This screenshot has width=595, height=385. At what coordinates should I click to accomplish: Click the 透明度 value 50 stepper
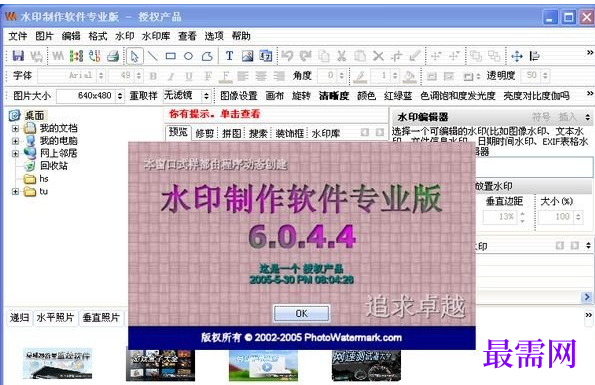[x=545, y=76]
